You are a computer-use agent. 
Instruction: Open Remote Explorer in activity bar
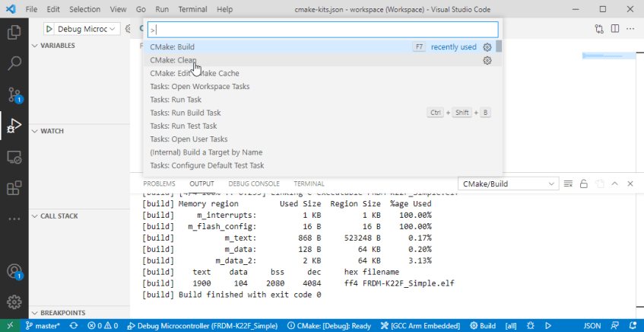[14, 157]
